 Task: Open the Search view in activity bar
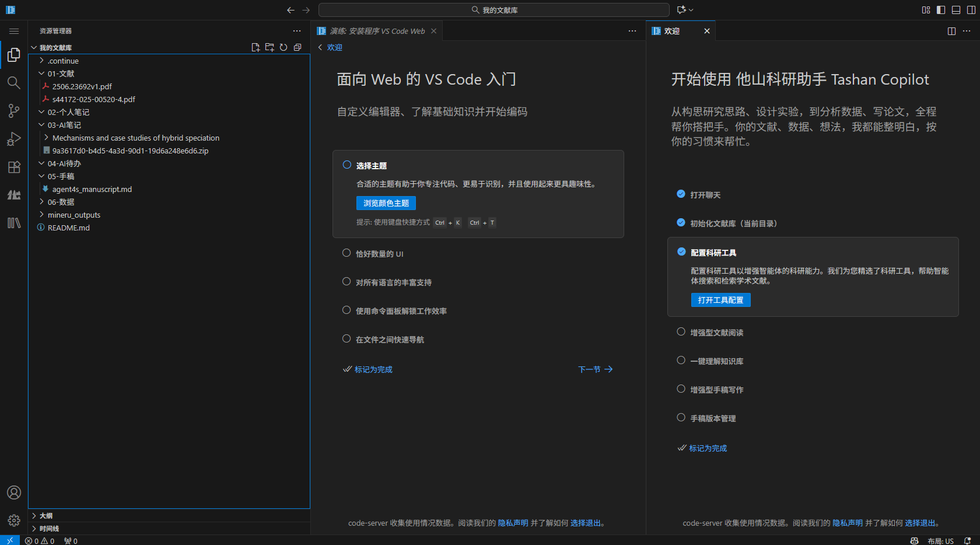[x=14, y=83]
